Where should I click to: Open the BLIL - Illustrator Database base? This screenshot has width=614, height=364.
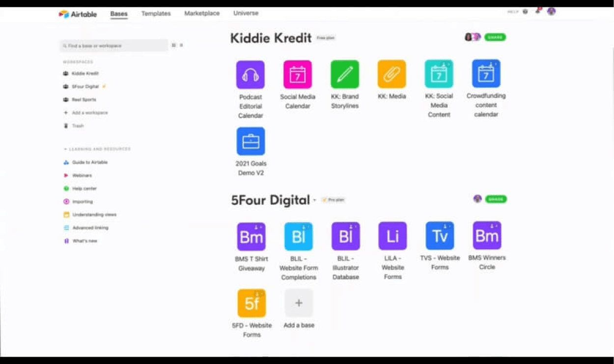click(x=346, y=236)
